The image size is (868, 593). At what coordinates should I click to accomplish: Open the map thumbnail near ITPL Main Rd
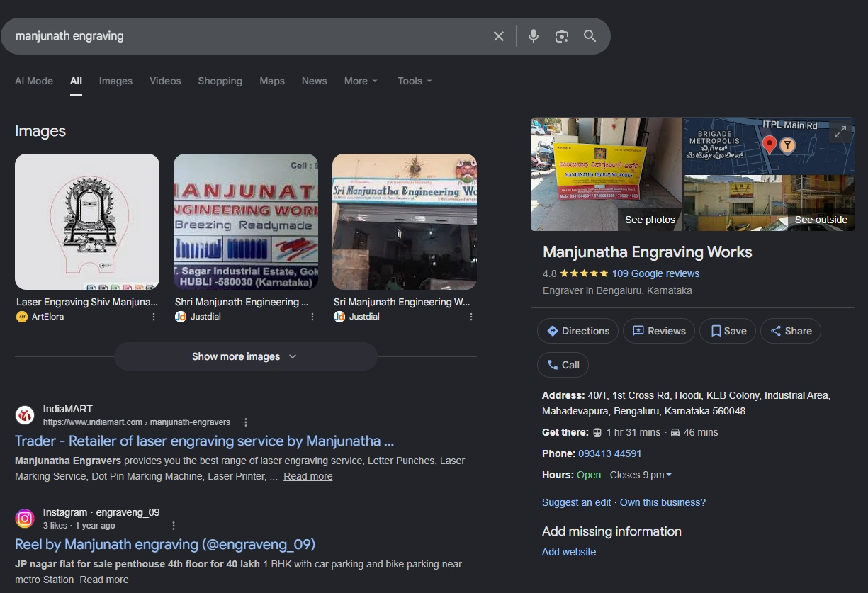coord(769,146)
